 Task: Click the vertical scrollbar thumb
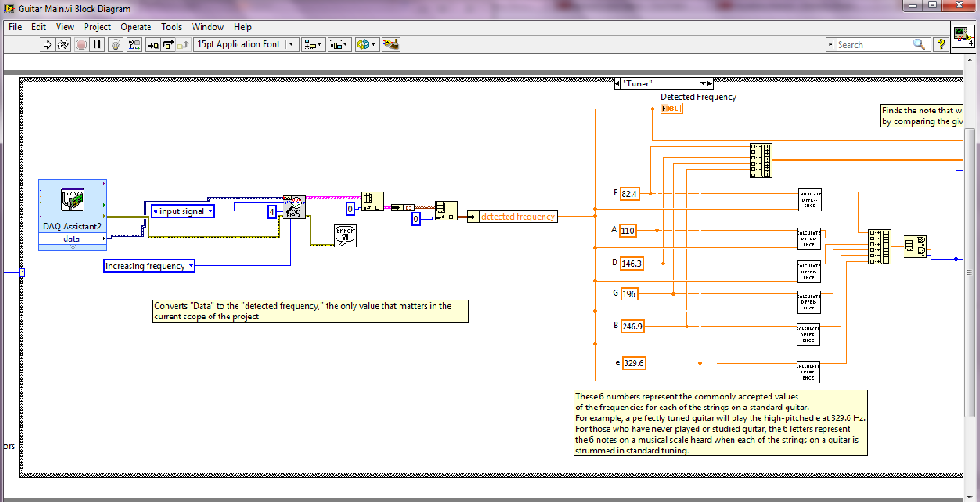click(969, 272)
